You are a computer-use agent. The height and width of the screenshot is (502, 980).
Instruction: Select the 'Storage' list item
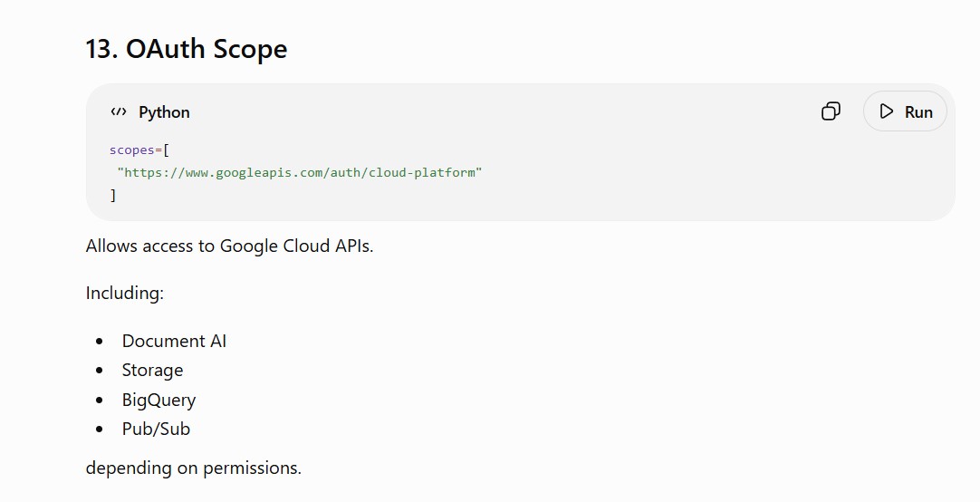coord(152,370)
